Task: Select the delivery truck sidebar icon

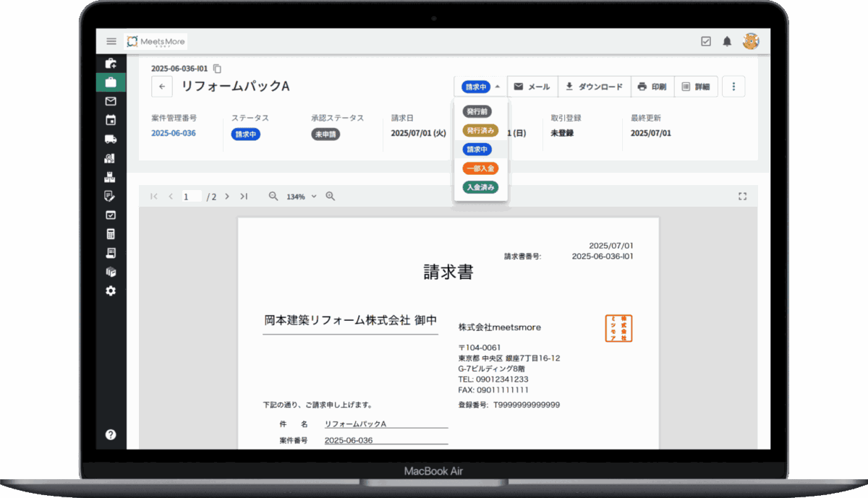Action: (x=111, y=139)
